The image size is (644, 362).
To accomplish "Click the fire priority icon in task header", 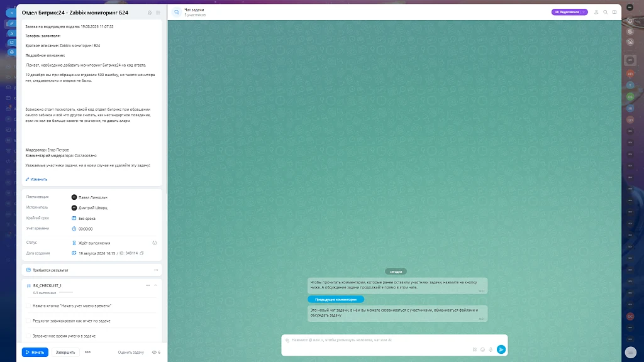I will [x=150, y=13].
